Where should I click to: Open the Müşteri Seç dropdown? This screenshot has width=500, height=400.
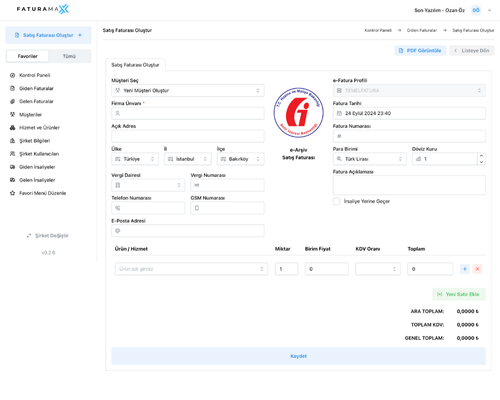[x=188, y=90]
